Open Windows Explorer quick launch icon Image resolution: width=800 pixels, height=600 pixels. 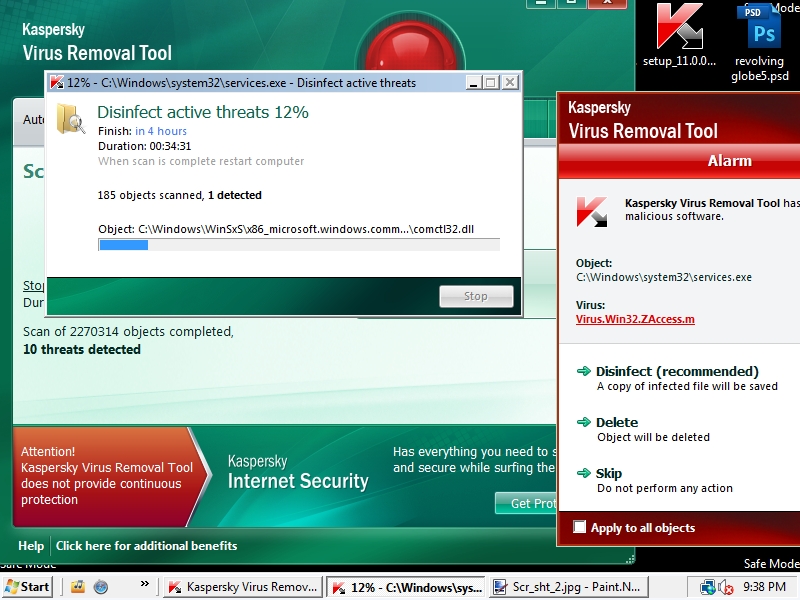(78, 586)
